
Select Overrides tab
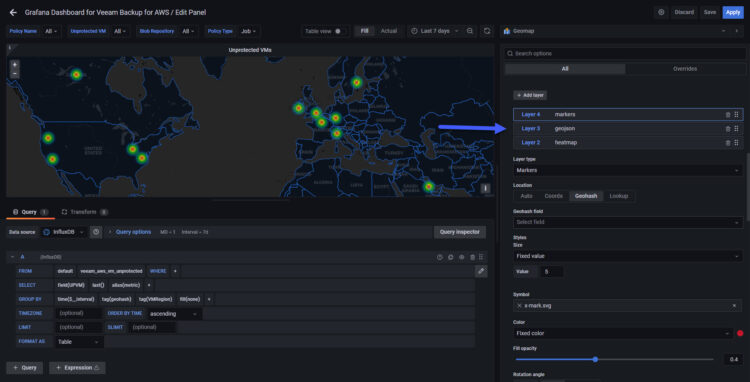tap(685, 69)
